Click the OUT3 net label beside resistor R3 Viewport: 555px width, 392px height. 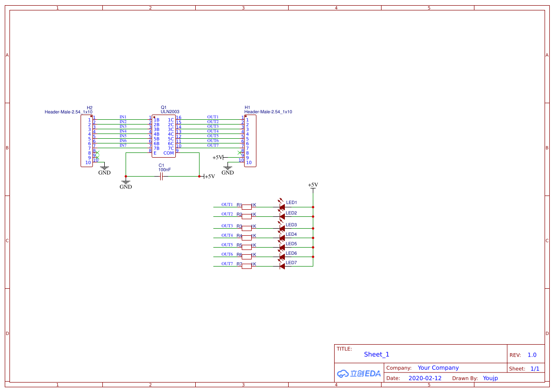227,226
